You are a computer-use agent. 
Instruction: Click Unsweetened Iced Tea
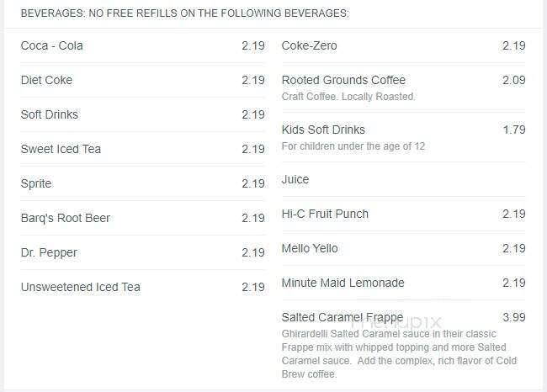tap(142, 288)
